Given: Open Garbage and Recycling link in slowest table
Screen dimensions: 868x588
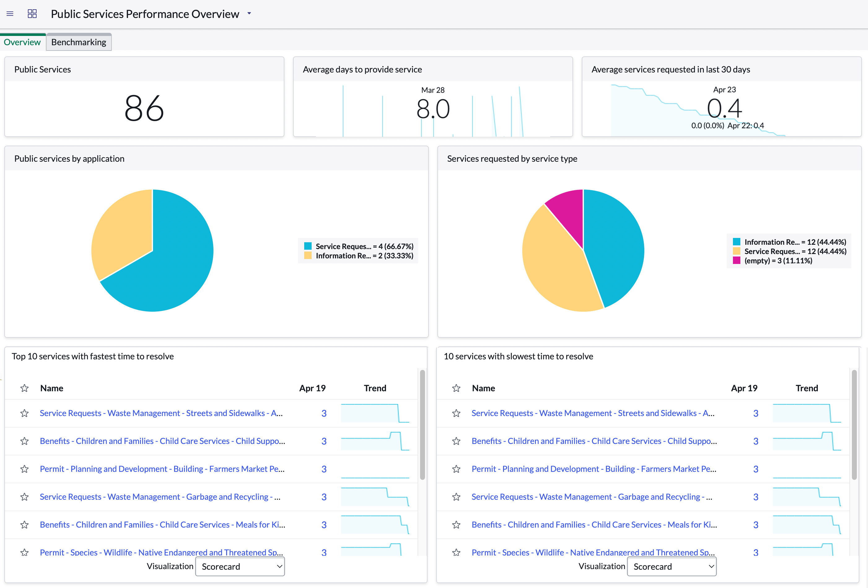Looking at the screenshot, I should pos(592,497).
